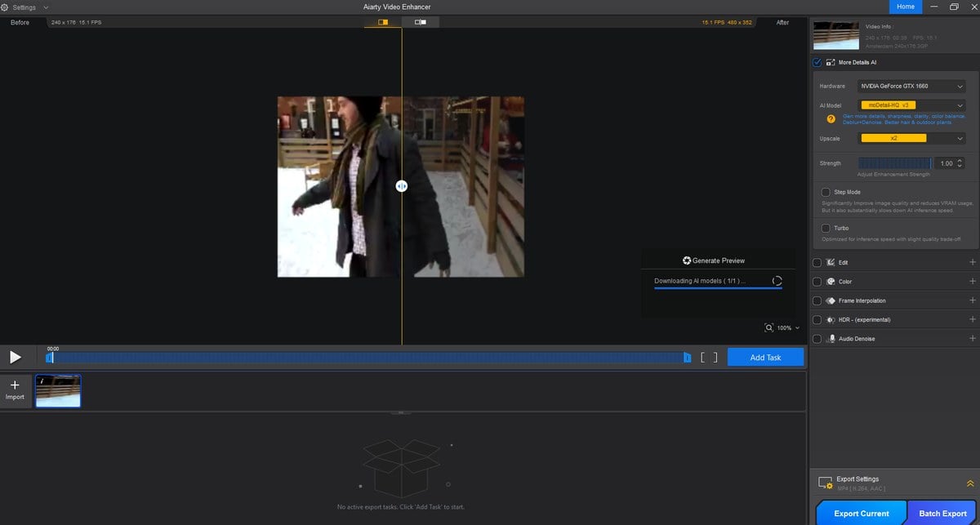Click the Video Info thumbnail
Viewport: 980px width, 525px height.
tap(835, 35)
